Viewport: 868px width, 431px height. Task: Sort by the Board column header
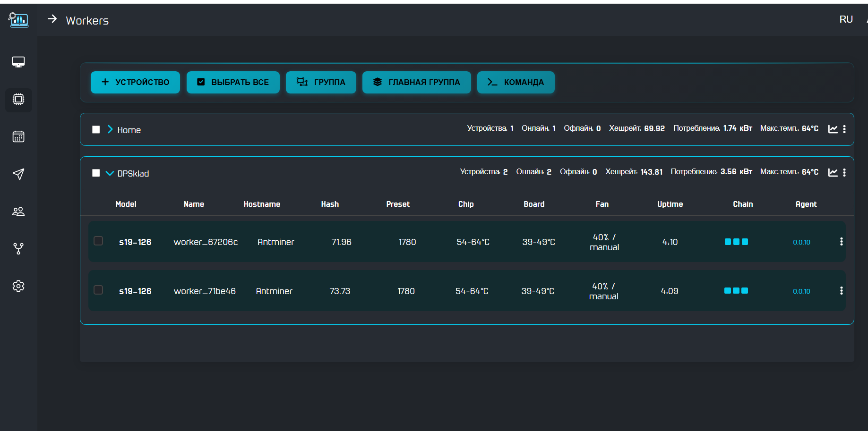(x=534, y=204)
